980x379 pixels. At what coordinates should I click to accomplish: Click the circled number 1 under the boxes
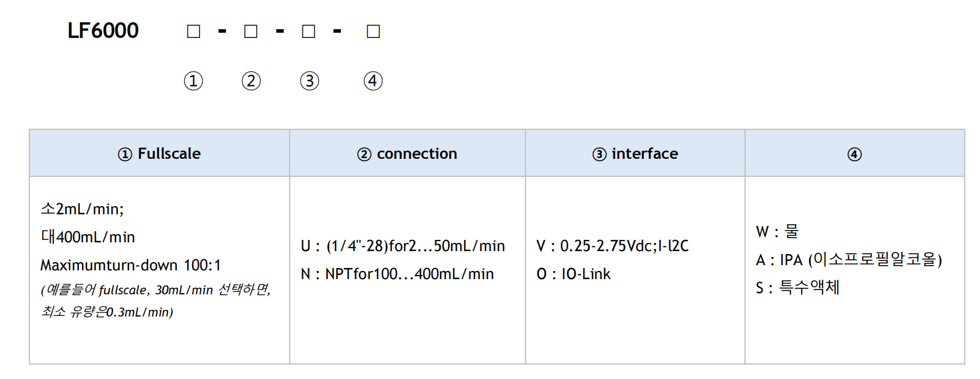point(193,81)
